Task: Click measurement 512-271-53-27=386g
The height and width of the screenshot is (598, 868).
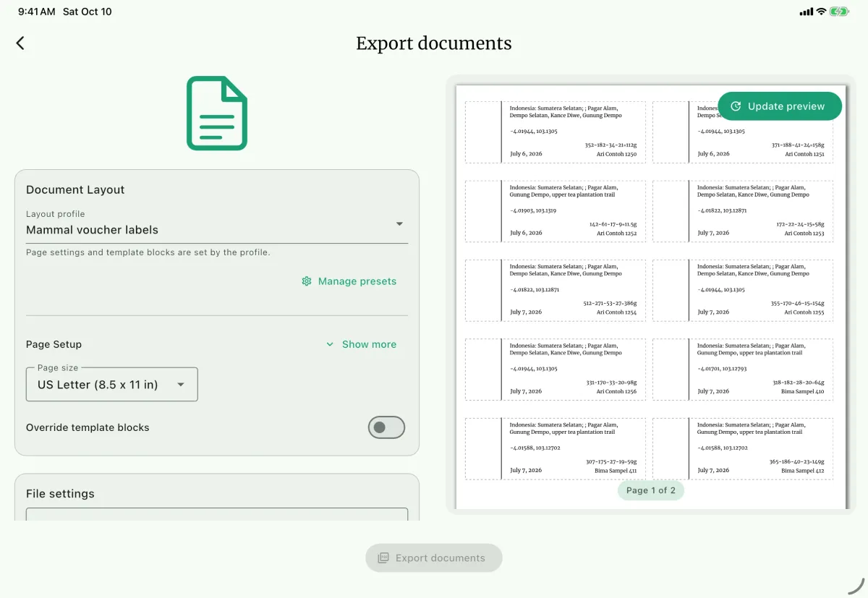Action: [610, 304]
